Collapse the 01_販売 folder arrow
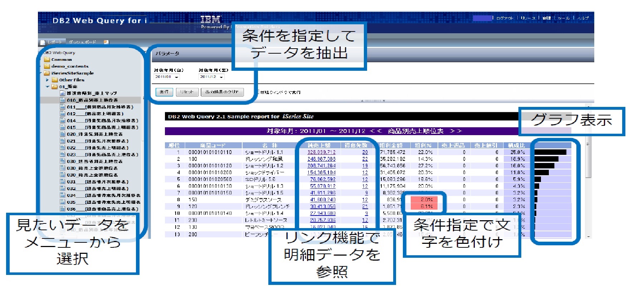 click(47, 87)
